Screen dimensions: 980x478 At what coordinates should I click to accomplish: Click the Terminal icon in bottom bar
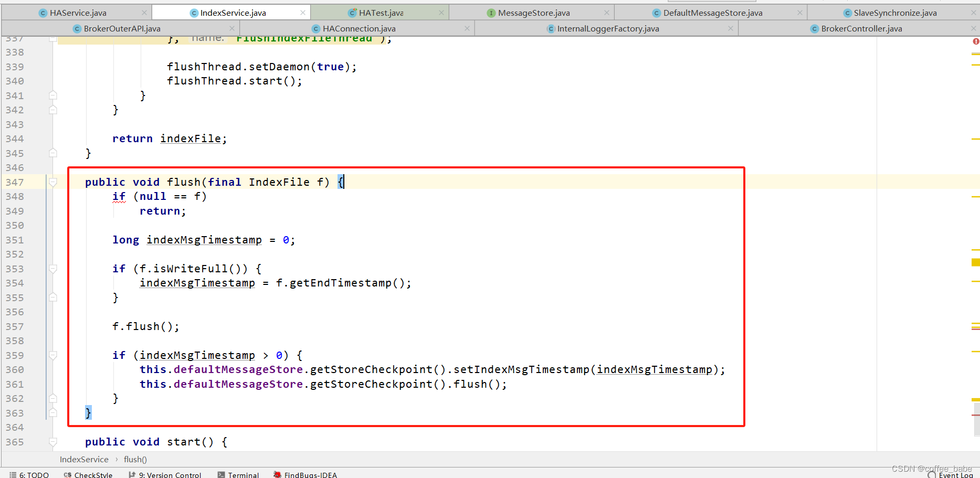click(222, 474)
